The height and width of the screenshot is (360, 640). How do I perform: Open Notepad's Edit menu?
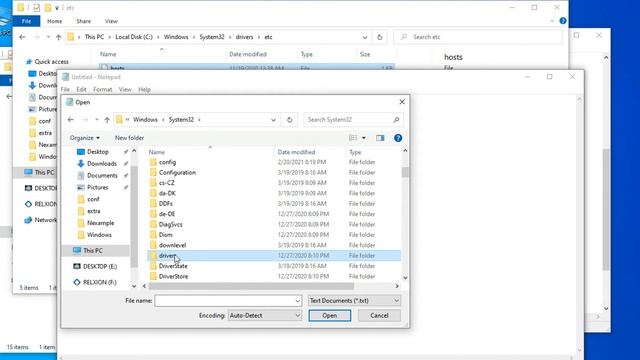81,89
